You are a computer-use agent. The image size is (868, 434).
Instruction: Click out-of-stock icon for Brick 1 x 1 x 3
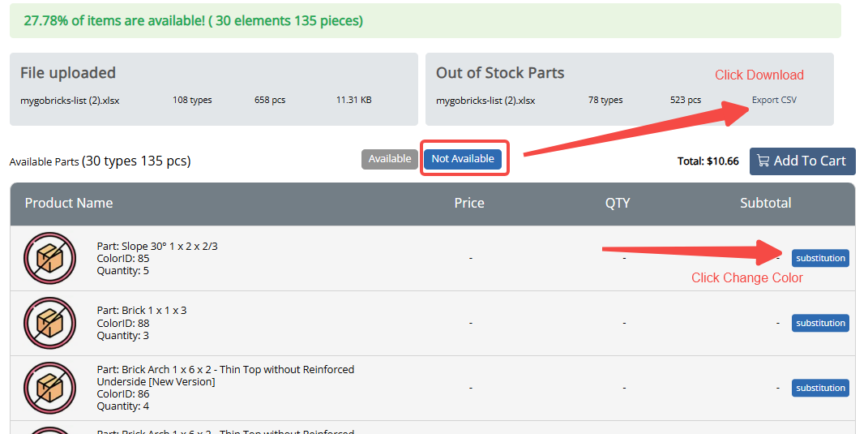pos(49,323)
